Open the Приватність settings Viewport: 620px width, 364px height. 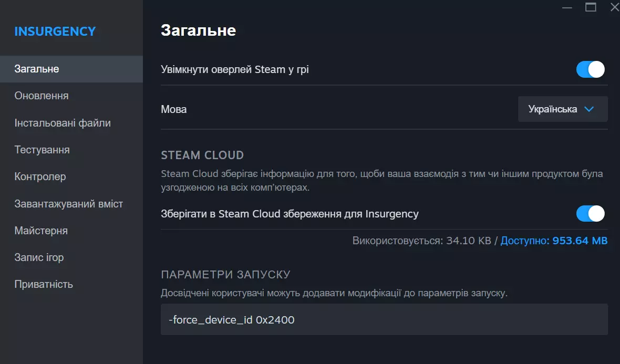44,284
